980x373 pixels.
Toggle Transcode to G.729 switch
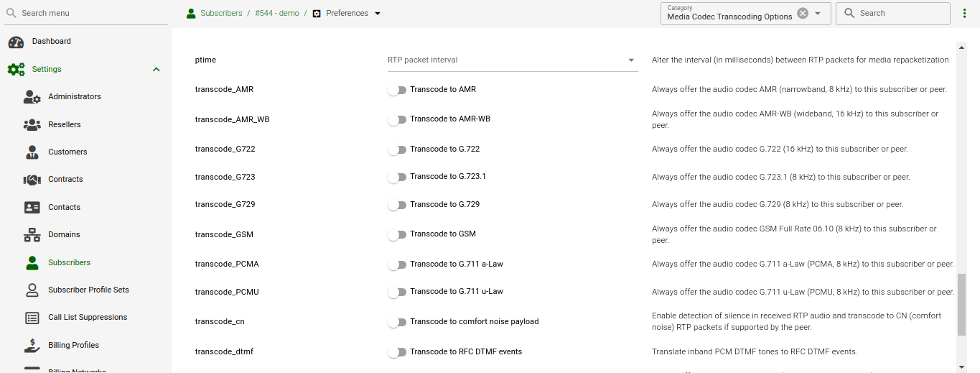pos(397,205)
